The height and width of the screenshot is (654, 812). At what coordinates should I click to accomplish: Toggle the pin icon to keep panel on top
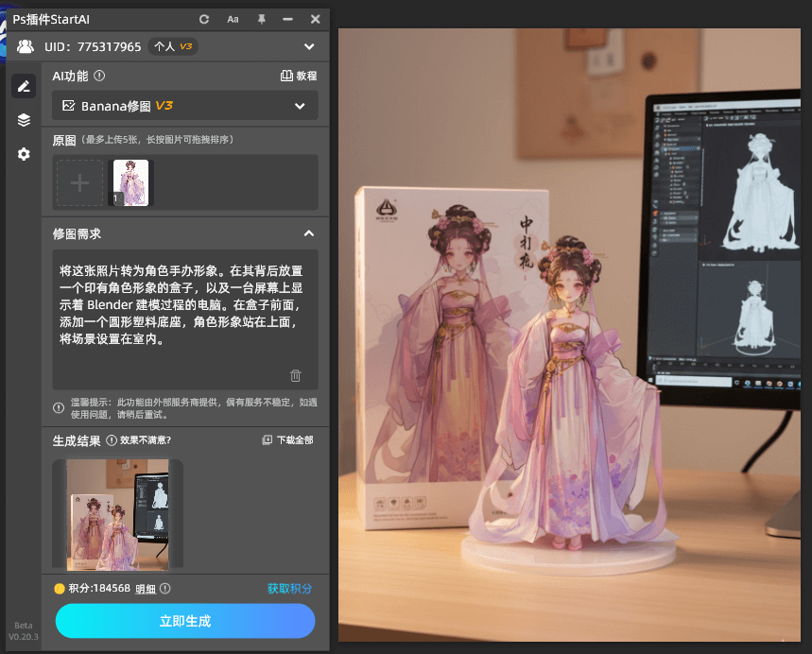coord(261,19)
